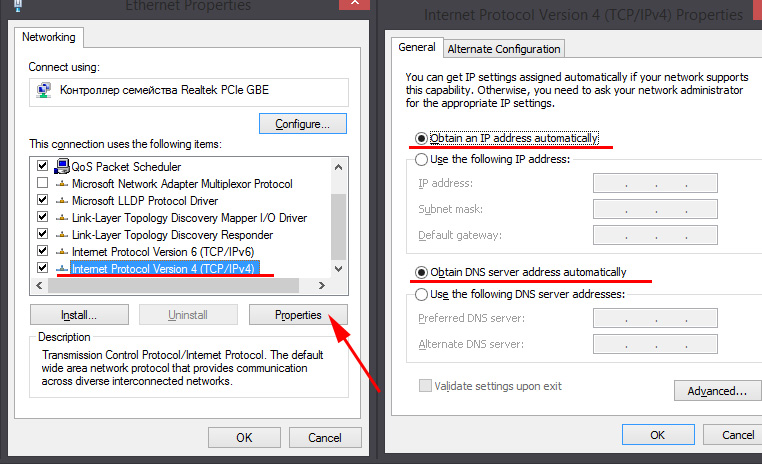
Task: Uncheck Internet Protocol Version 4 checkbox
Action: [x=43, y=268]
